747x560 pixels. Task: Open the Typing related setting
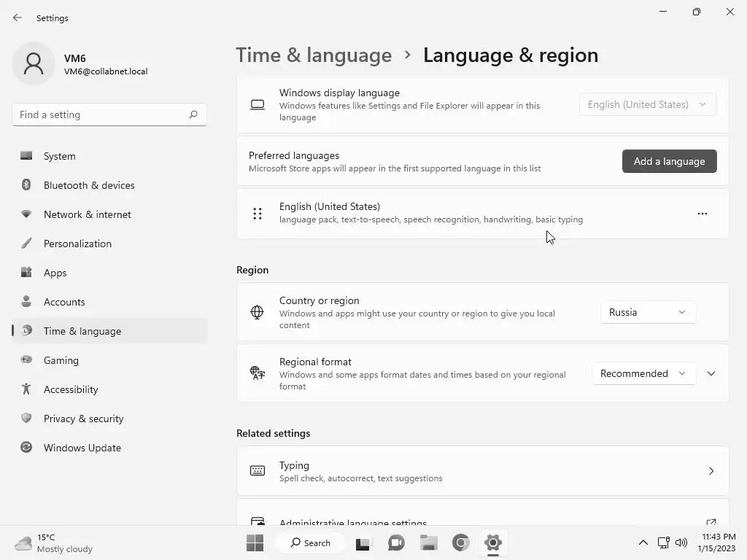pos(483,471)
